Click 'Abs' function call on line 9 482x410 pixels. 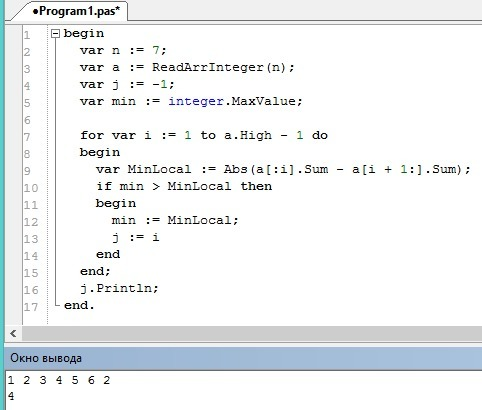(235, 169)
